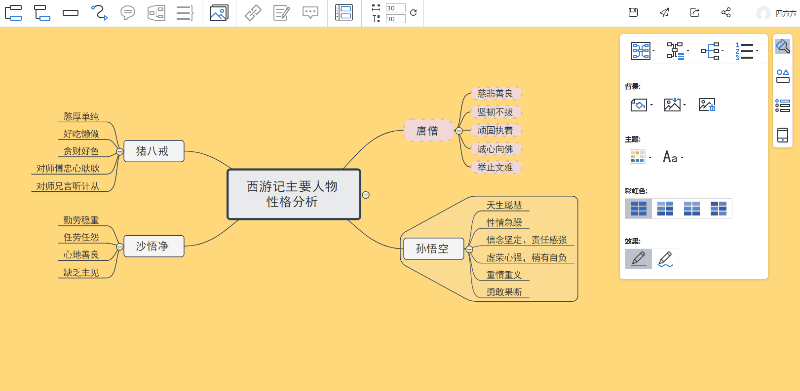Select the 贪财好色 subtopic

click(x=81, y=151)
